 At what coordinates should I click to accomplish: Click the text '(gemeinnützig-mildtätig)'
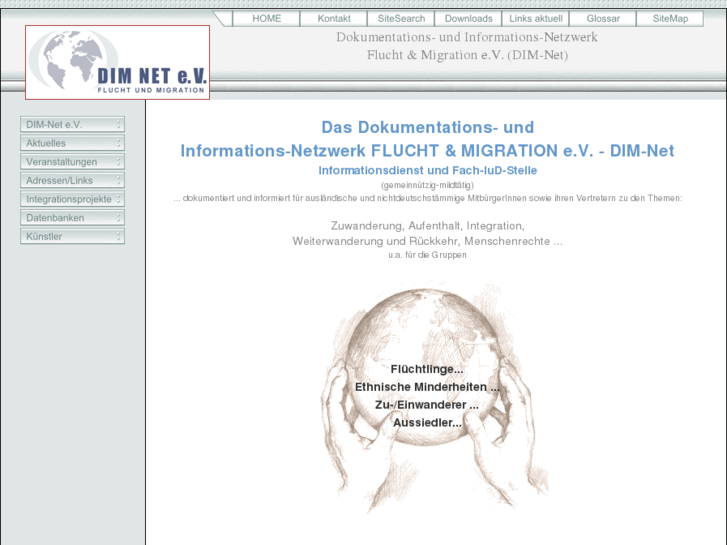(427, 186)
